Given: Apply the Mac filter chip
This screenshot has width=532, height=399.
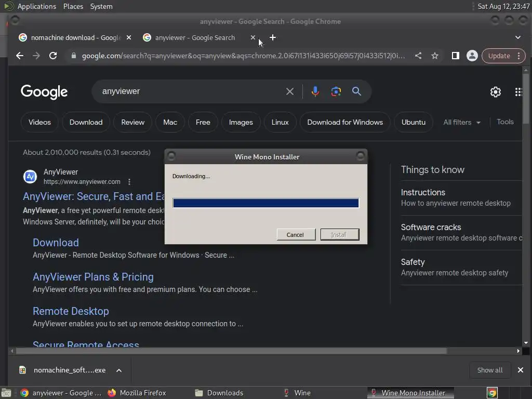Looking at the screenshot, I should tap(170, 122).
